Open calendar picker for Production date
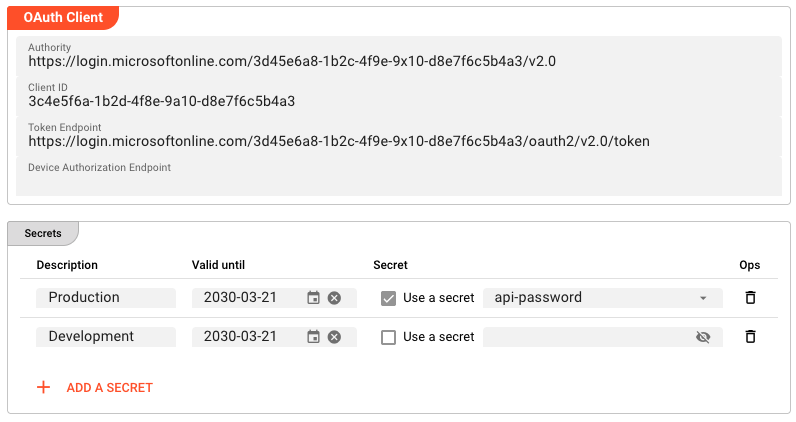796x422 pixels. (313, 298)
